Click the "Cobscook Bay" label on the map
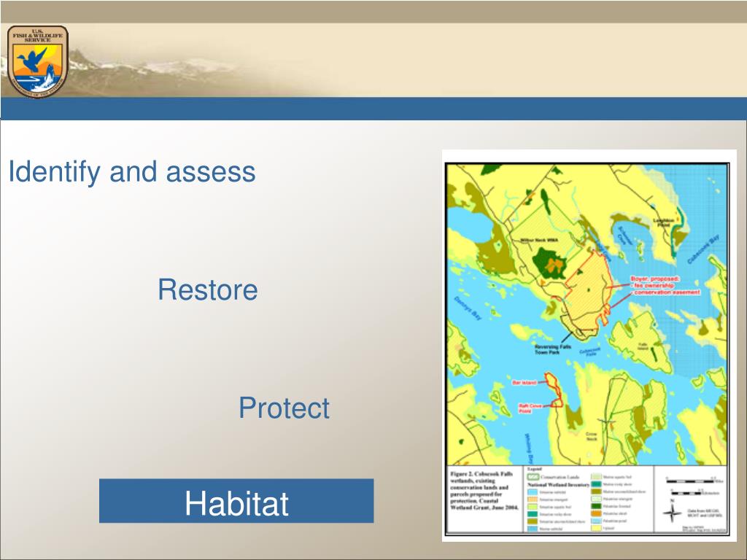747x560 pixels. (704, 249)
